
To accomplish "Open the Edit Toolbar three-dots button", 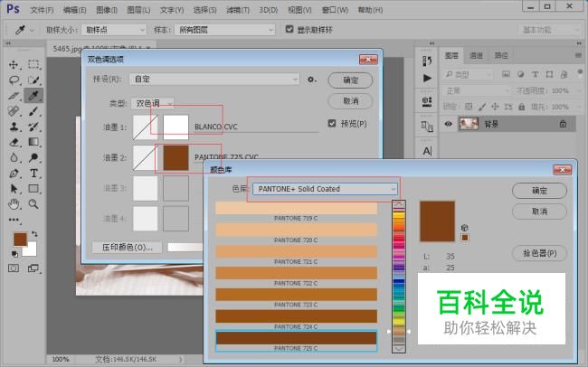I will [x=14, y=220].
